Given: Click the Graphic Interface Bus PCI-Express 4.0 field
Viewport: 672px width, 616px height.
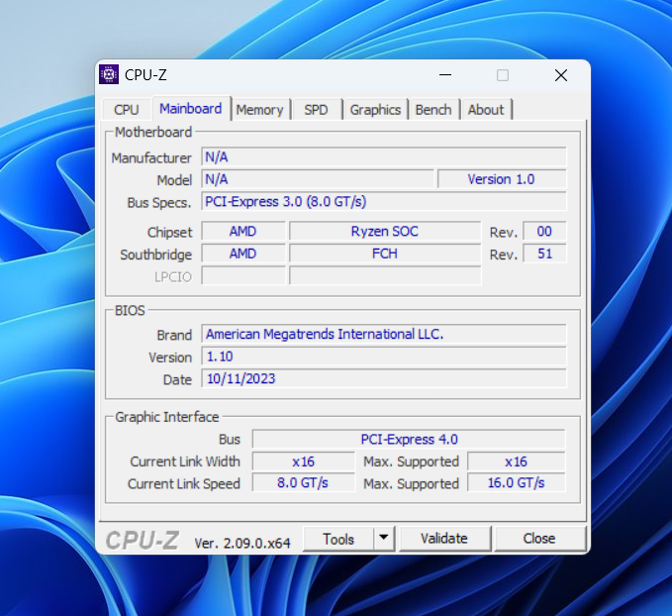Looking at the screenshot, I should tap(408, 439).
